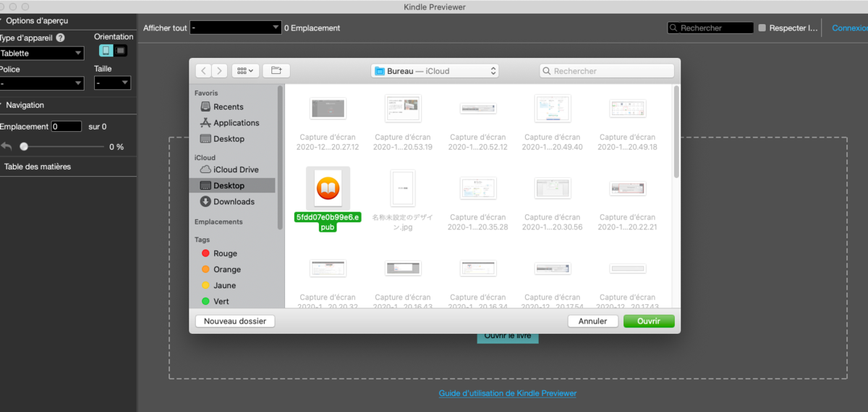The image size is (868, 412).
Task: Select capture thumbnail 2020-12...20.27.12
Action: click(x=328, y=109)
